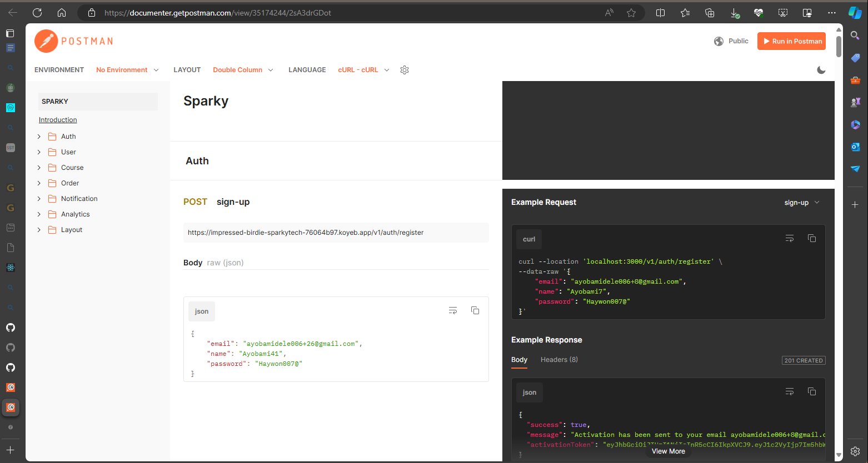Open sidebar tools briefcase icon
Screen dimensions: 868x463
[855, 80]
